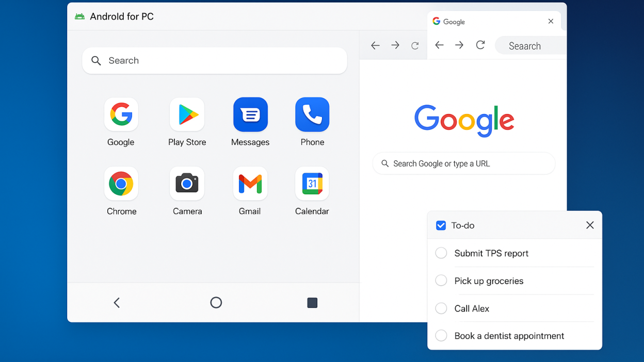The width and height of the screenshot is (644, 362).
Task: Click the magnifier icon in launcher search
Action: pos(96,61)
